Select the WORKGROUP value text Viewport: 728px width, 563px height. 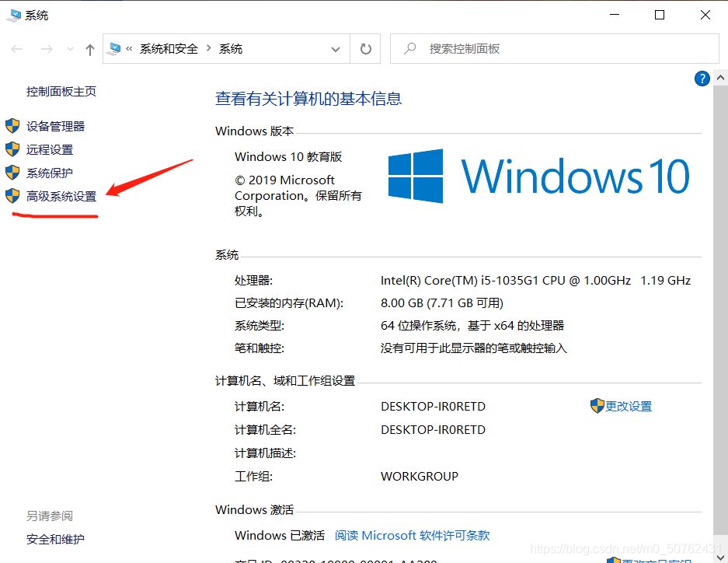420,477
